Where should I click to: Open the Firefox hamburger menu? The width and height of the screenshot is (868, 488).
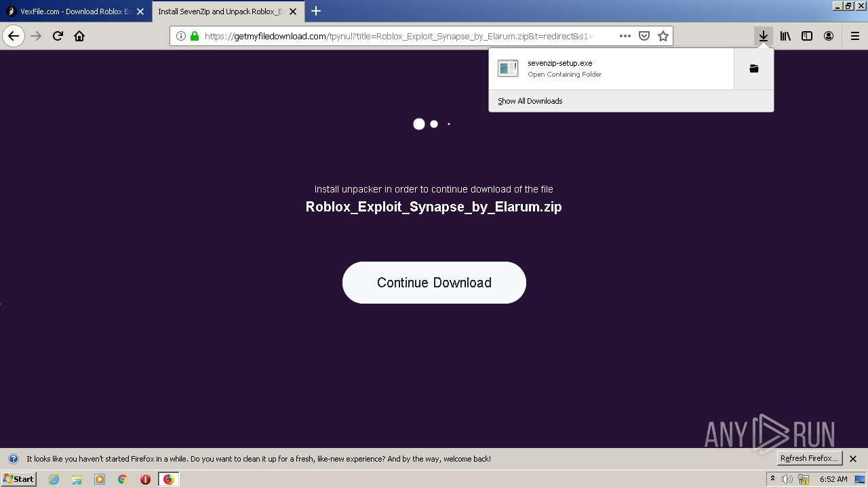854,36
